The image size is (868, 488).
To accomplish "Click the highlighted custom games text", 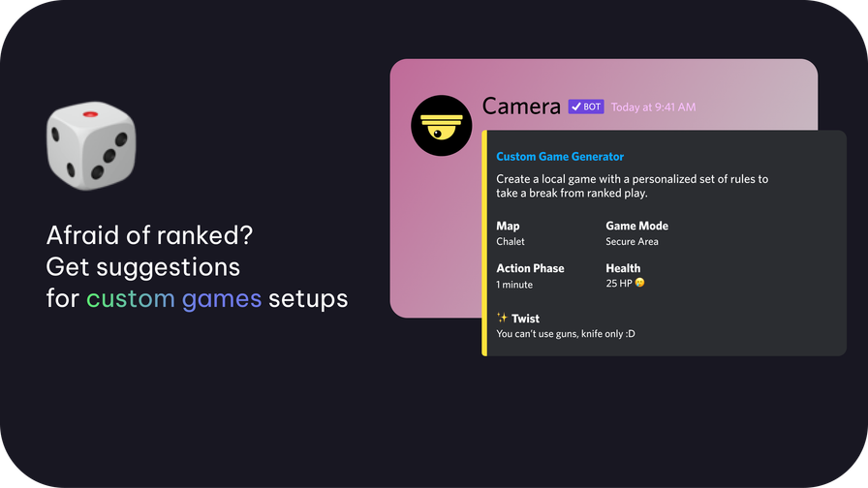I will (x=174, y=298).
